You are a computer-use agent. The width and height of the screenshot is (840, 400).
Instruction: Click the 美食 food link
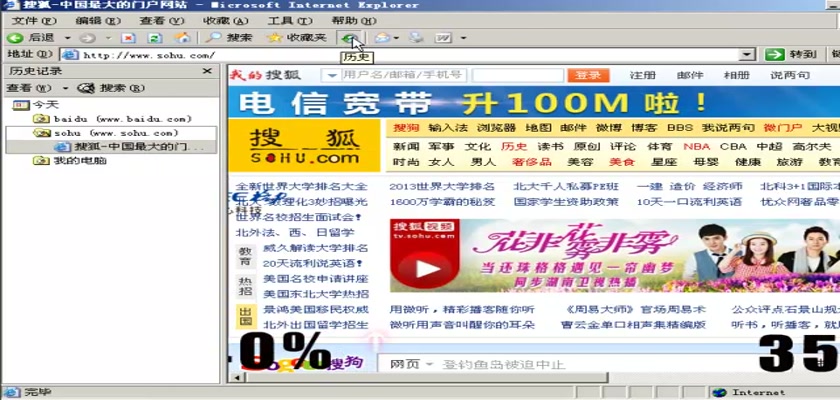coord(622,162)
